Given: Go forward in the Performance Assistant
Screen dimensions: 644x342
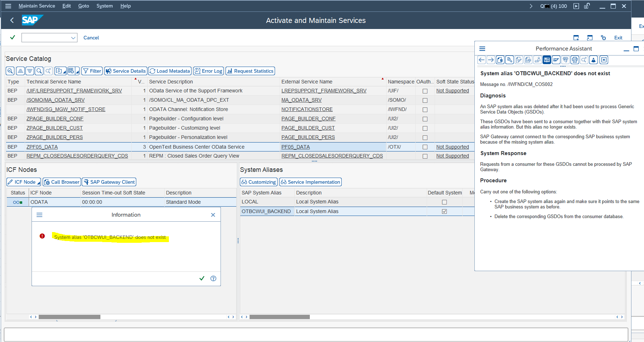Looking at the screenshot, I should [x=491, y=60].
